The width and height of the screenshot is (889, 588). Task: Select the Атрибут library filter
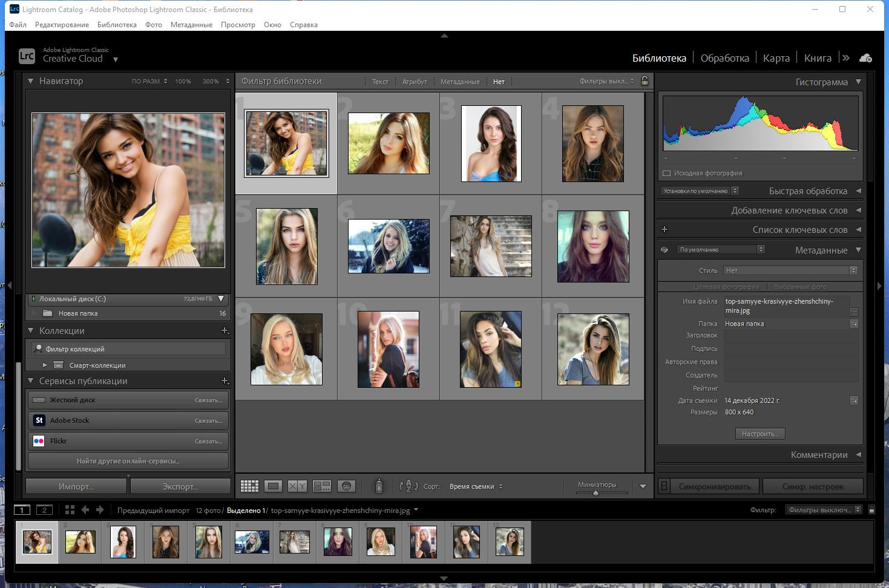[415, 82]
